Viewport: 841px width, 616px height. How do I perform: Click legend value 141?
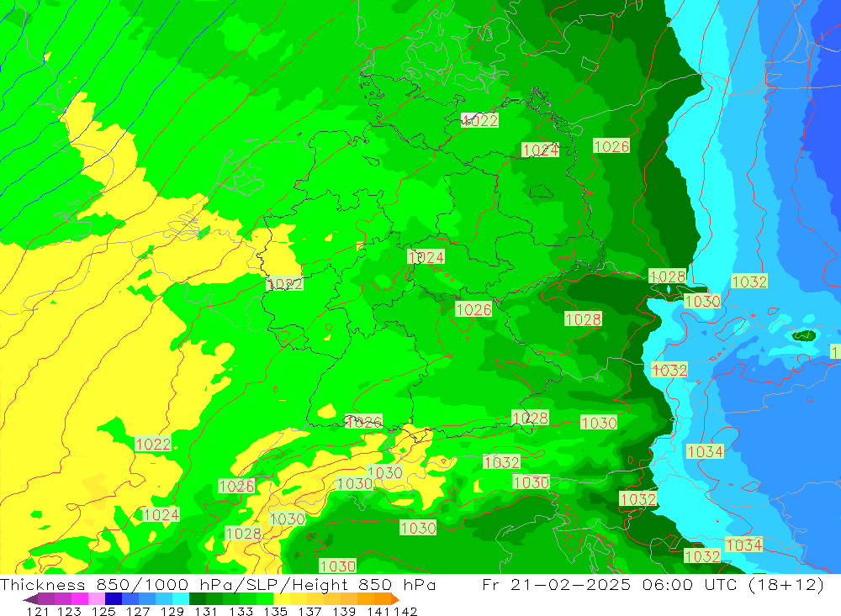(379, 611)
